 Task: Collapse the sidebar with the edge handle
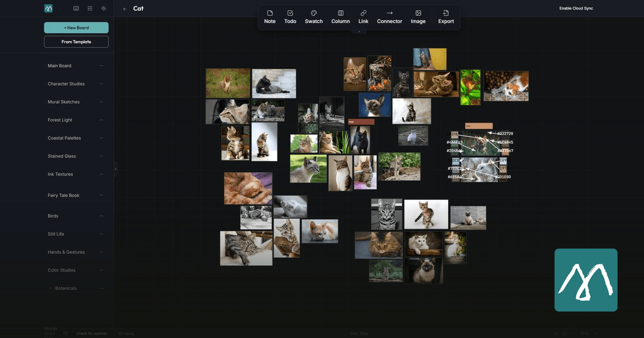click(115, 169)
